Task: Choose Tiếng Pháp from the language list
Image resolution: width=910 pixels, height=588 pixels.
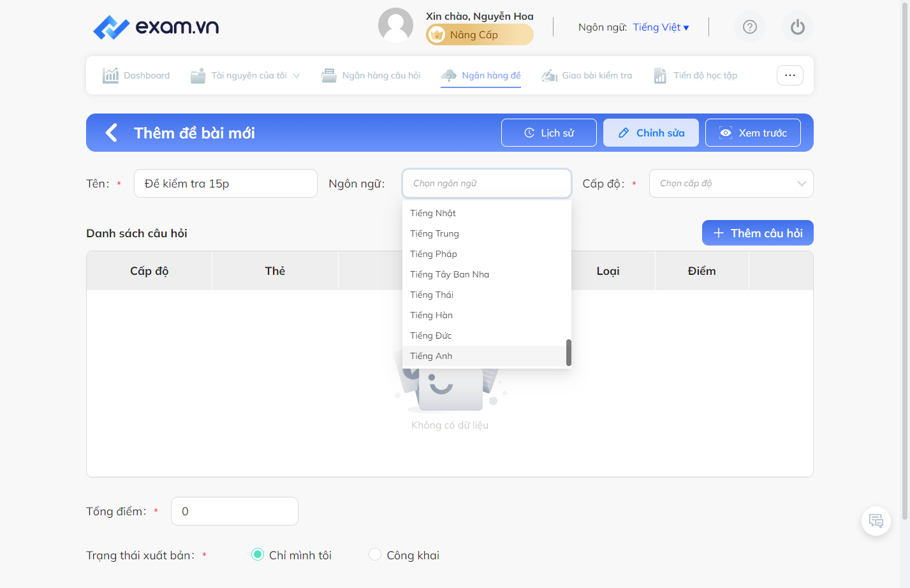Action: coord(487,254)
